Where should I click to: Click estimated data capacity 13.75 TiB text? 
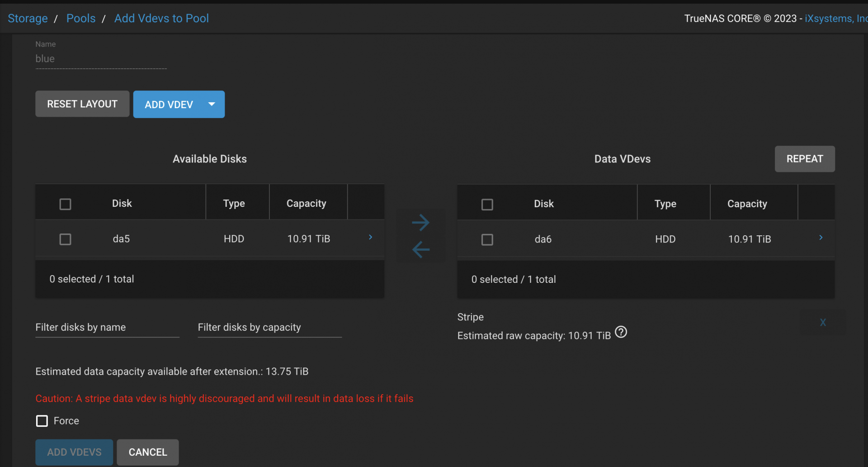[x=172, y=372]
